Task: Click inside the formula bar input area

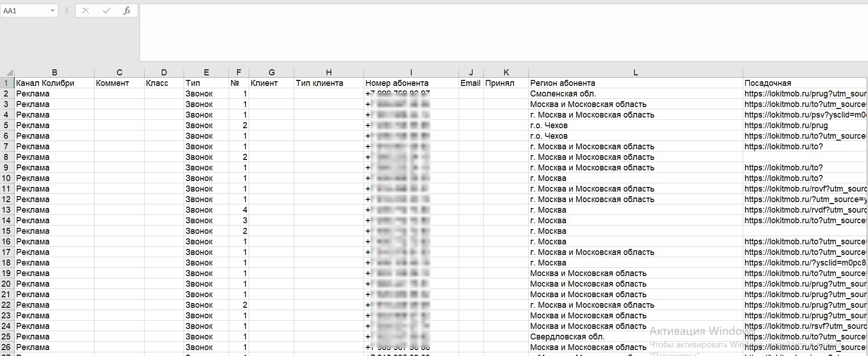Action: coord(504,33)
